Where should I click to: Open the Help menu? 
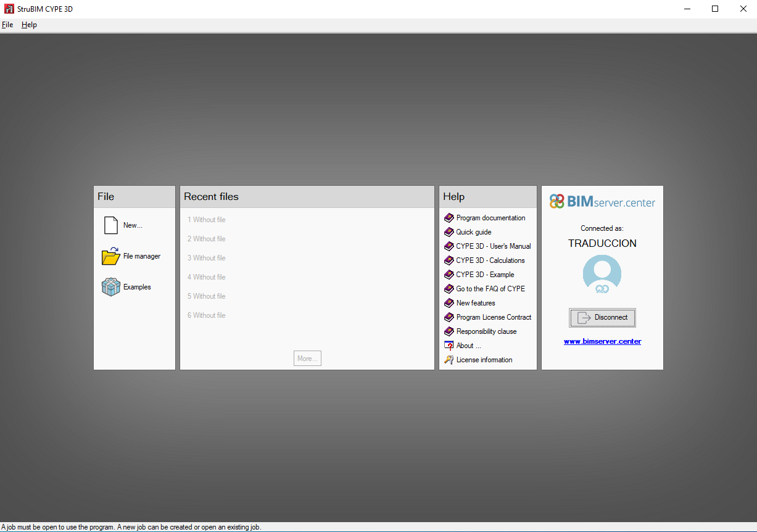29,25
